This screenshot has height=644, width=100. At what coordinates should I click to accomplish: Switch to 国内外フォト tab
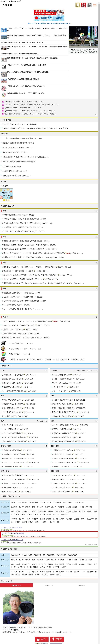click(49, 585)
